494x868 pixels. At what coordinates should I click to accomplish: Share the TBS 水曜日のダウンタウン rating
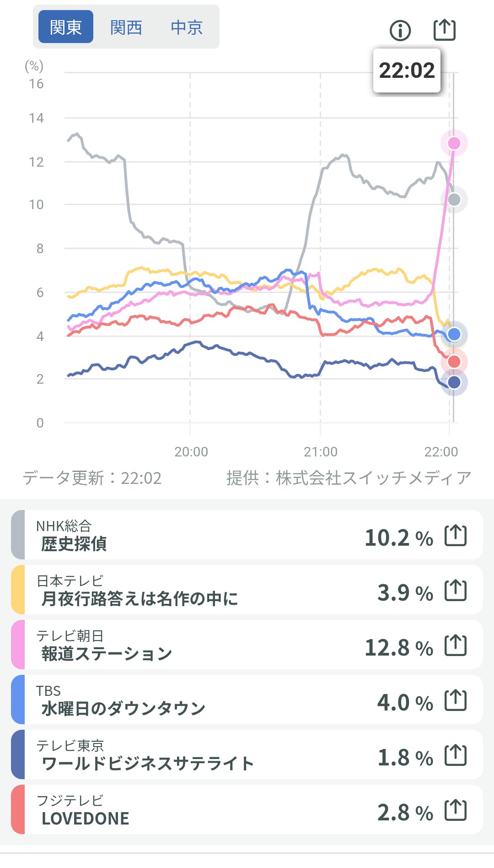point(456,700)
